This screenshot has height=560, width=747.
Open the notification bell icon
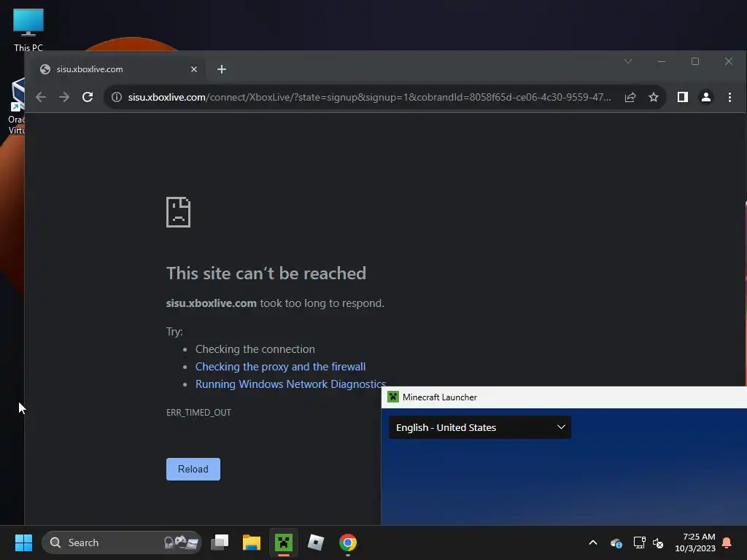tap(727, 542)
